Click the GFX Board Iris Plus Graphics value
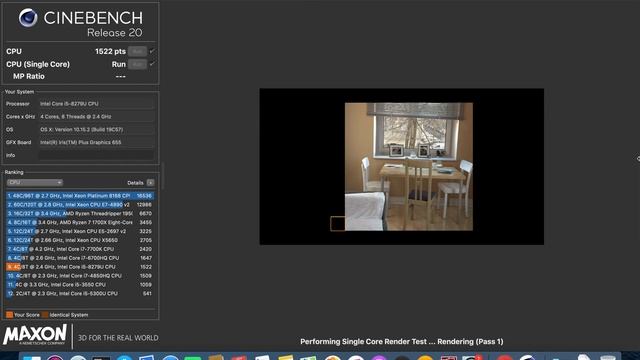Screen dimensions: 640x360 coord(96,142)
